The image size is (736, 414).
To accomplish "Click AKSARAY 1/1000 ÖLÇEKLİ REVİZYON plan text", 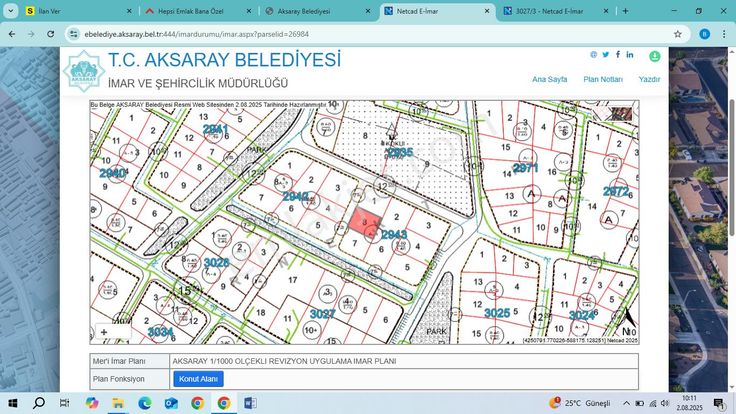I will [284, 361].
